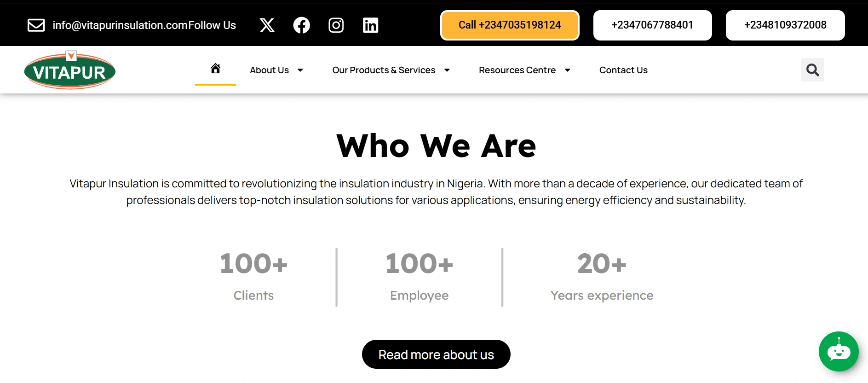Select the Resources Centre menu label
The height and width of the screenshot is (383, 868).
click(x=517, y=70)
